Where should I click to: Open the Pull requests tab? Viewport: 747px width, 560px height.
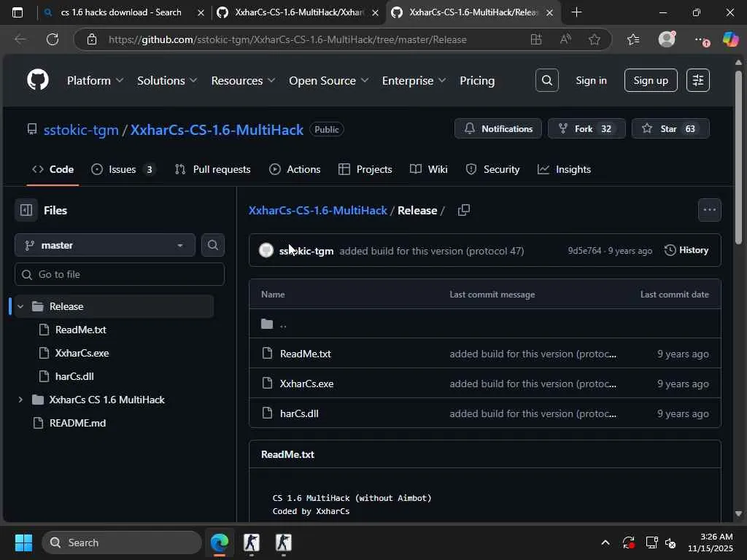click(x=212, y=169)
